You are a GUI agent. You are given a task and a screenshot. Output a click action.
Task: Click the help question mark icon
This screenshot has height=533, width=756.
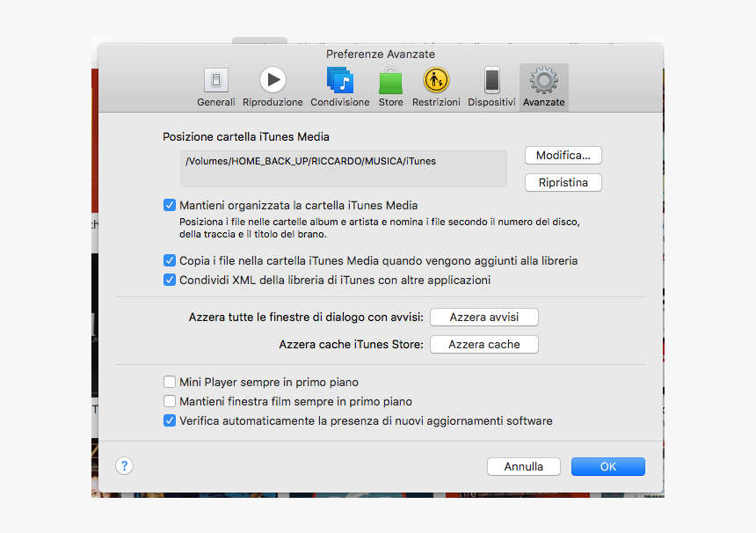[x=124, y=466]
